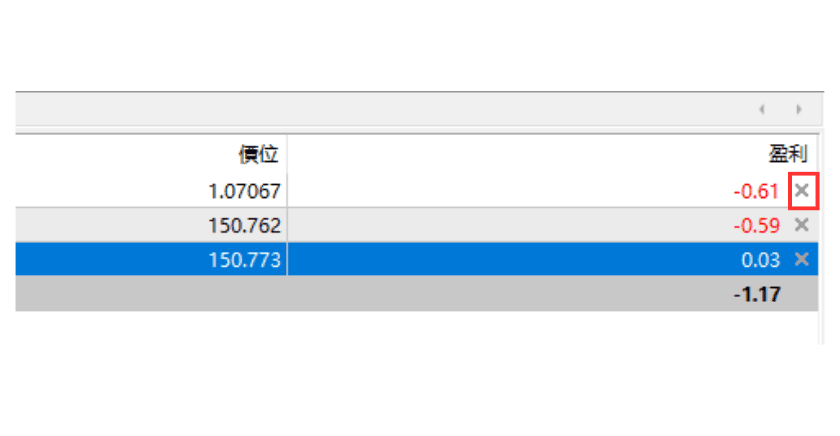Viewport: 840px width, 436px height.
Task: Close the position showing -0.59 loss
Action: tap(802, 225)
